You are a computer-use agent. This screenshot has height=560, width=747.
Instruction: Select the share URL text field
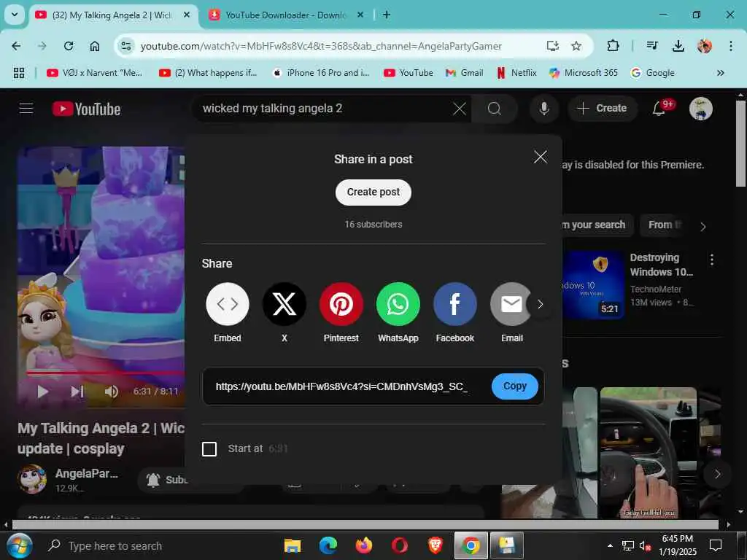[x=342, y=386]
